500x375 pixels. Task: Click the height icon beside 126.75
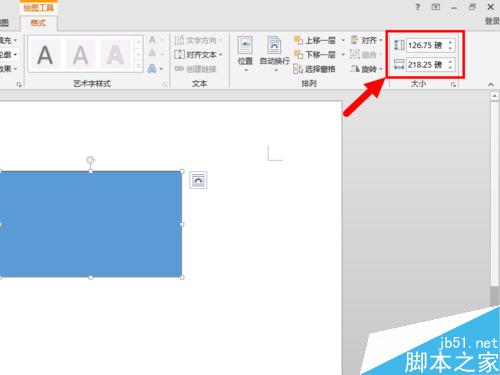click(399, 45)
